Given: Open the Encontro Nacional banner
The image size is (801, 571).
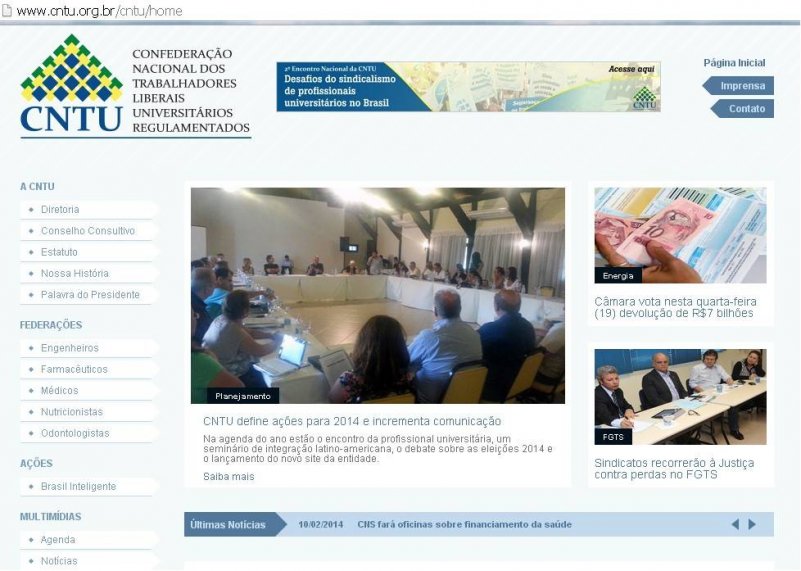Looking at the screenshot, I should point(468,86).
